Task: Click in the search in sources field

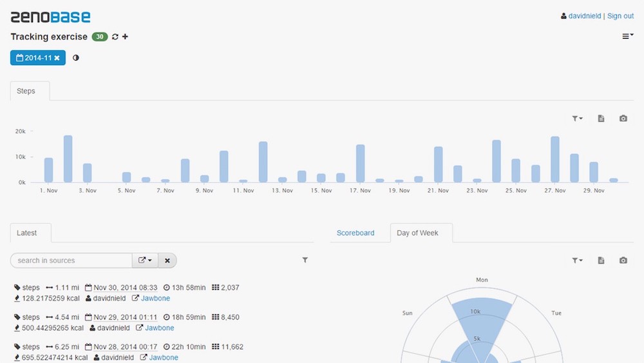Action: click(71, 260)
